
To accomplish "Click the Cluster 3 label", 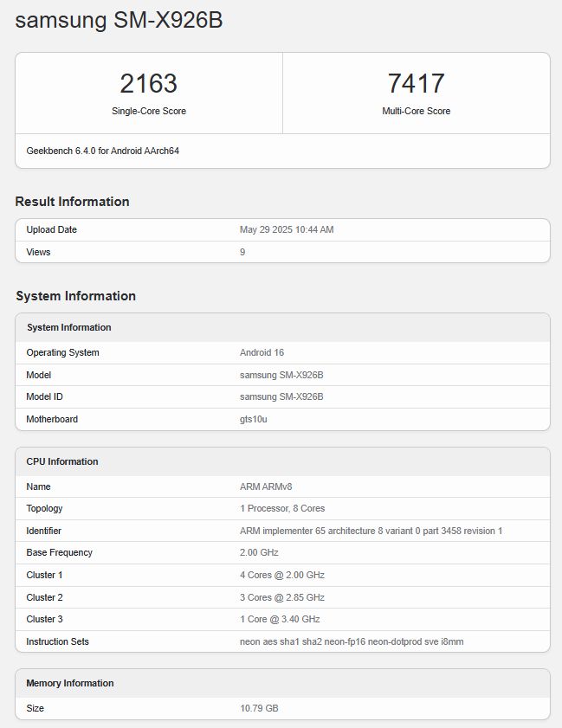I will (x=44, y=619).
